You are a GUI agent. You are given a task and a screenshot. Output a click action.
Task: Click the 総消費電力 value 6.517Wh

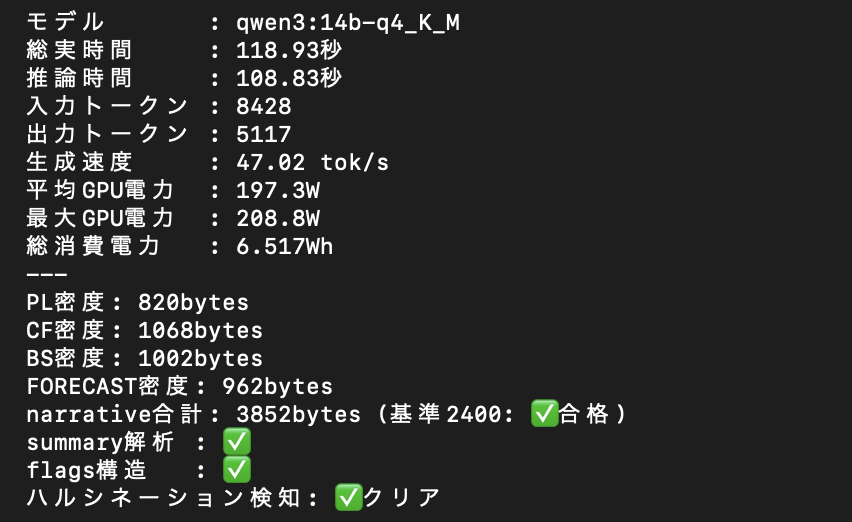(284, 247)
